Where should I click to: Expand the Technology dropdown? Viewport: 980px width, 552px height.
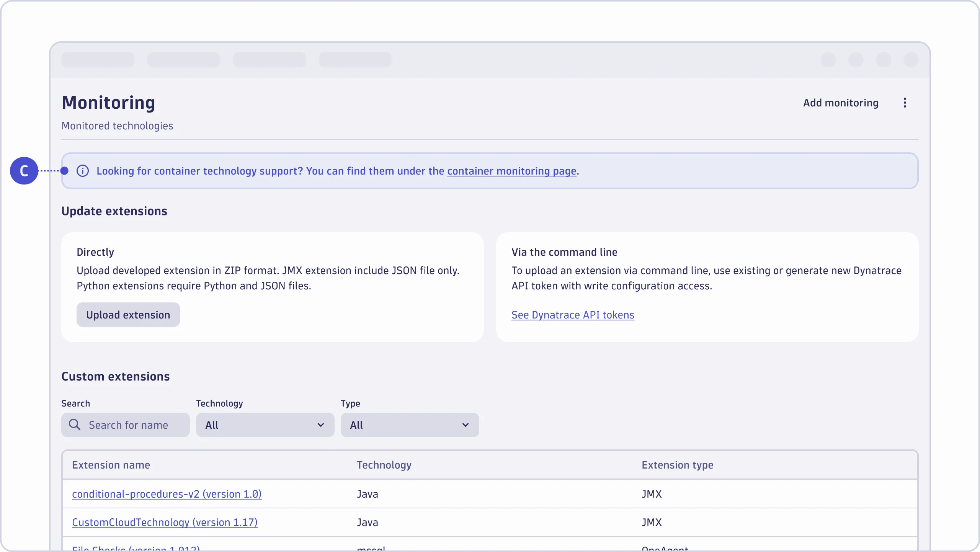coord(265,425)
